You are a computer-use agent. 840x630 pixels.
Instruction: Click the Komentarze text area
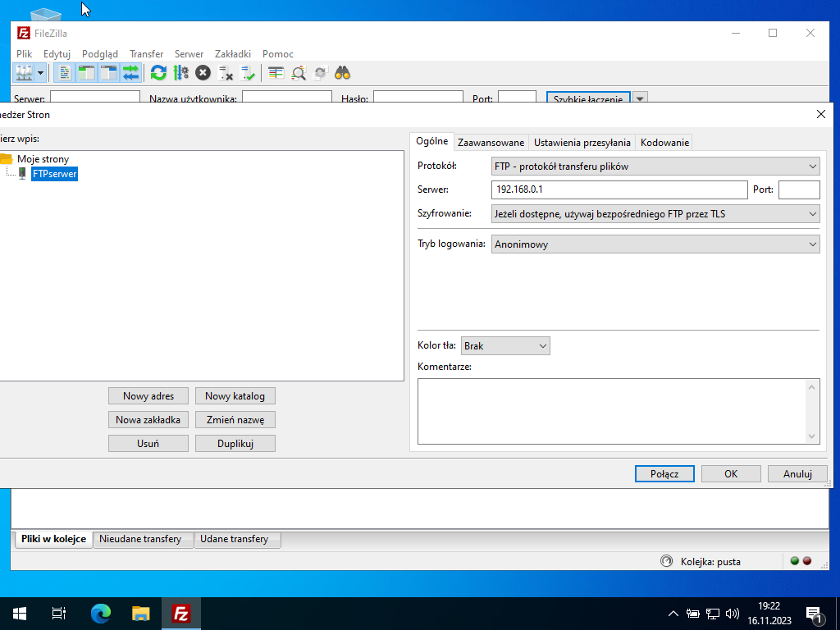pyautogui.click(x=611, y=412)
